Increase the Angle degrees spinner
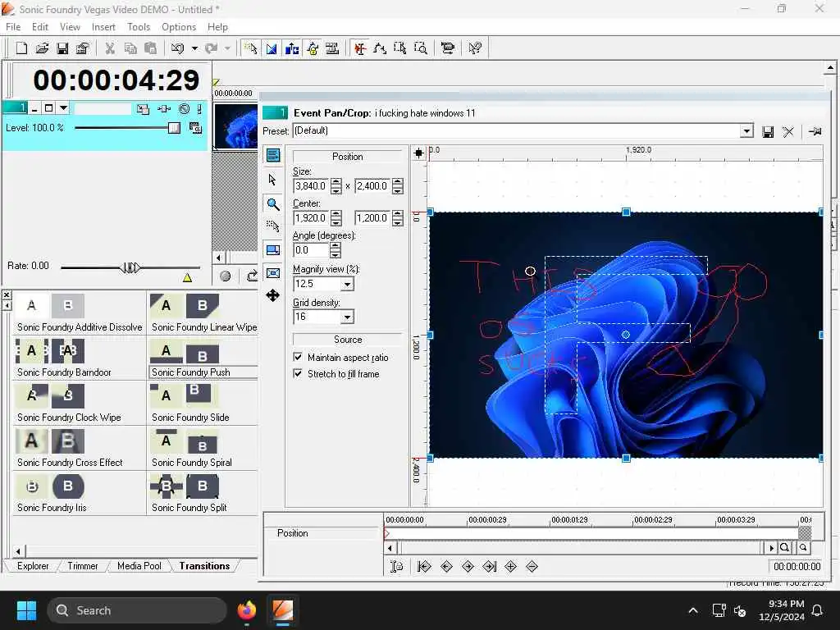Screen dimensions: 840x630 point(336,246)
